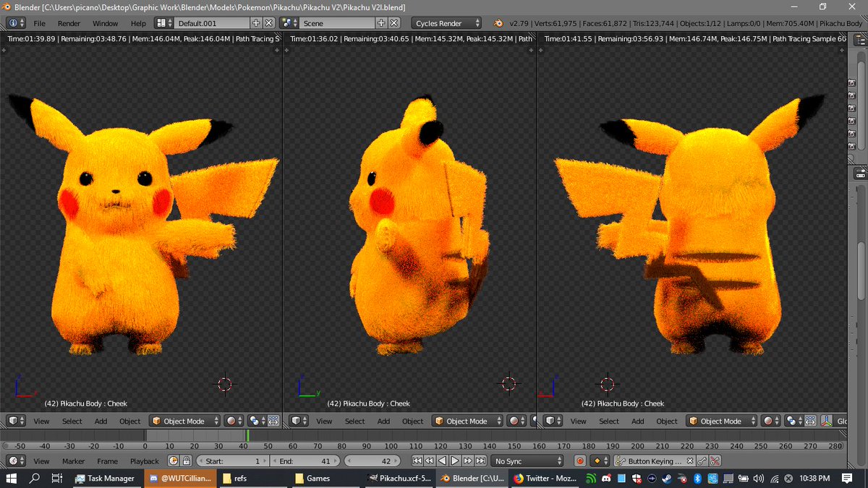Open the Window menu
This screenshot has width=868, height=488.
click(105, 23)
